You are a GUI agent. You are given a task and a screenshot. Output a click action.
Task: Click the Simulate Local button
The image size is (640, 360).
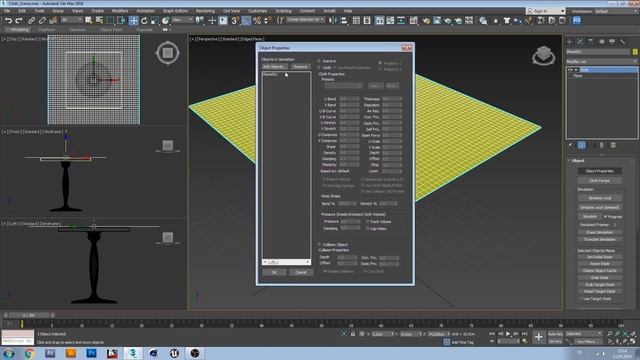[x=599, y=198]
